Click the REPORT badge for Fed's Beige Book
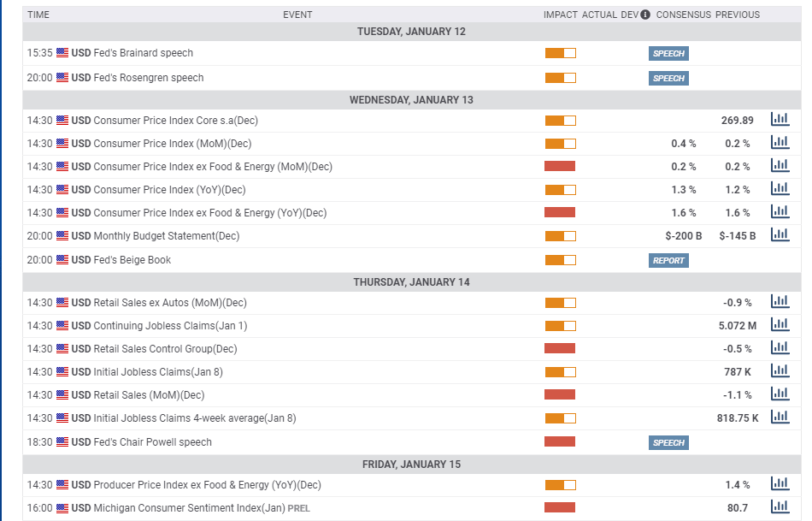812x521 pixels. click(x=668, y=260)
